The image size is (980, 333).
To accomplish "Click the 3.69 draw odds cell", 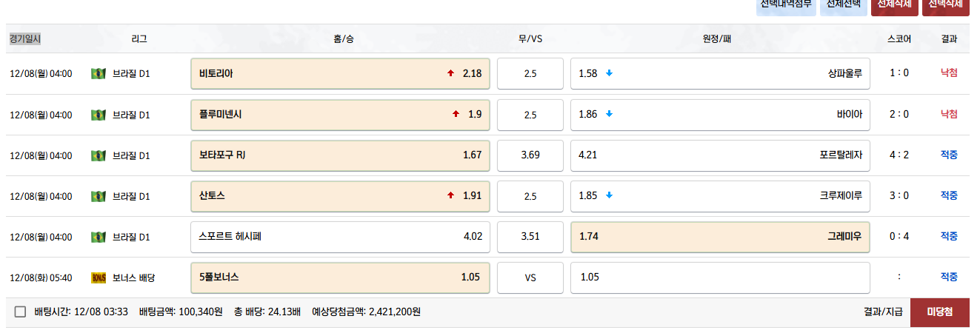I will click(x=530, y=155).
